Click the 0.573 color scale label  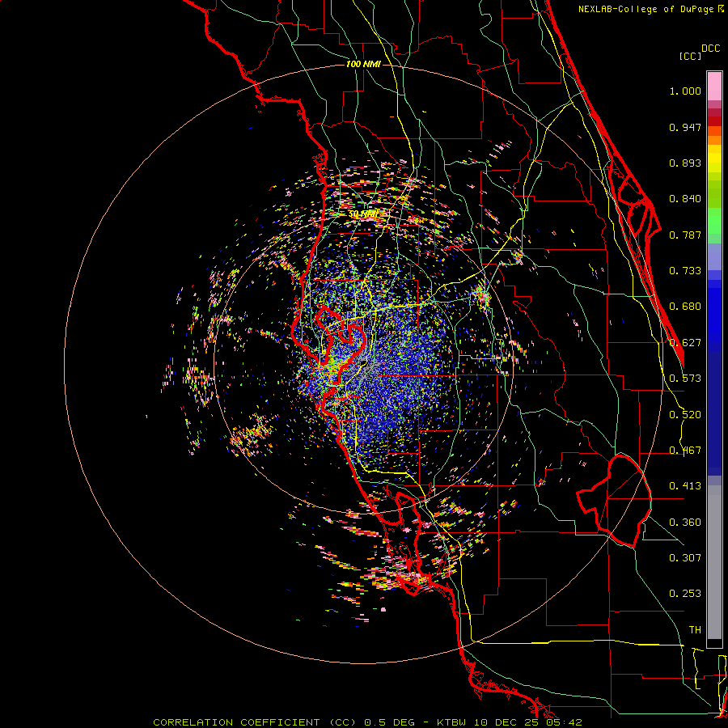[685, 379]
